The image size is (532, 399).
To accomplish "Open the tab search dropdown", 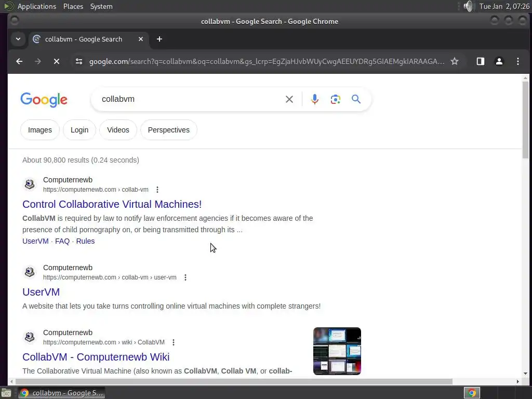I will pos(18,39).
